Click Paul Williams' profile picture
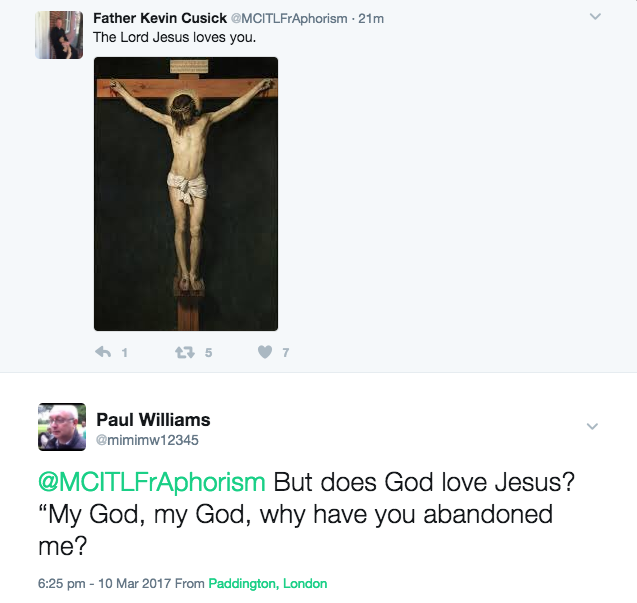Image resolution: width=637 pixels, height=603 pixels. (x=62, y=427)
